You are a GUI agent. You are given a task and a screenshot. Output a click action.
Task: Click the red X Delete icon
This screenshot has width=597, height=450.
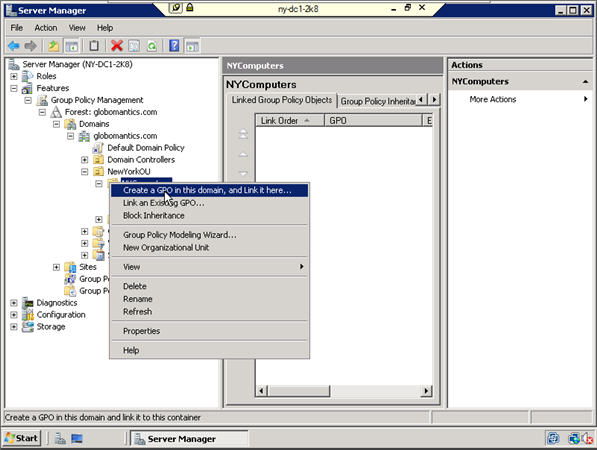(x=117, y=46)
